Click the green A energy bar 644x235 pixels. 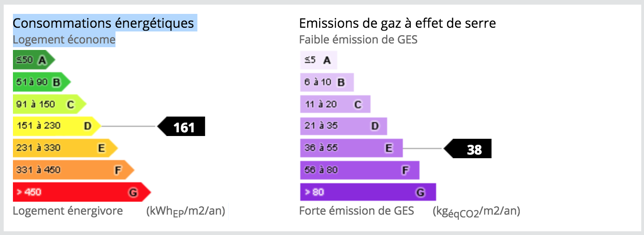click(x=34, y=60)
